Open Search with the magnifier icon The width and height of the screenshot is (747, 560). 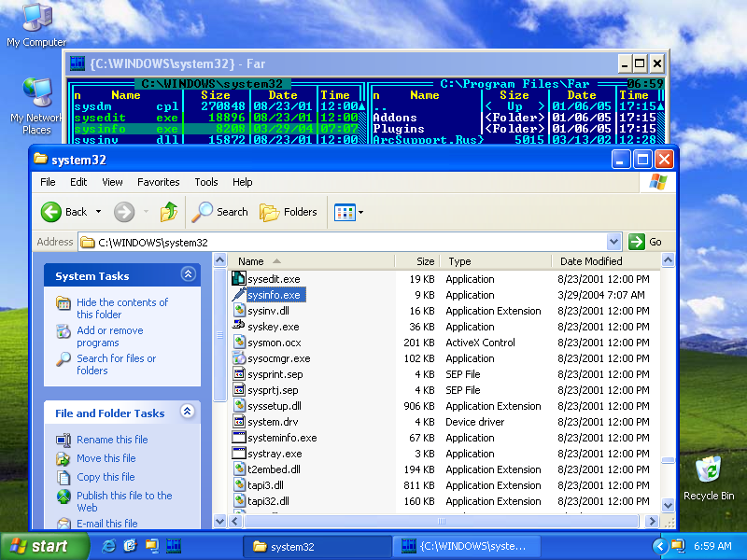[203, 212]
